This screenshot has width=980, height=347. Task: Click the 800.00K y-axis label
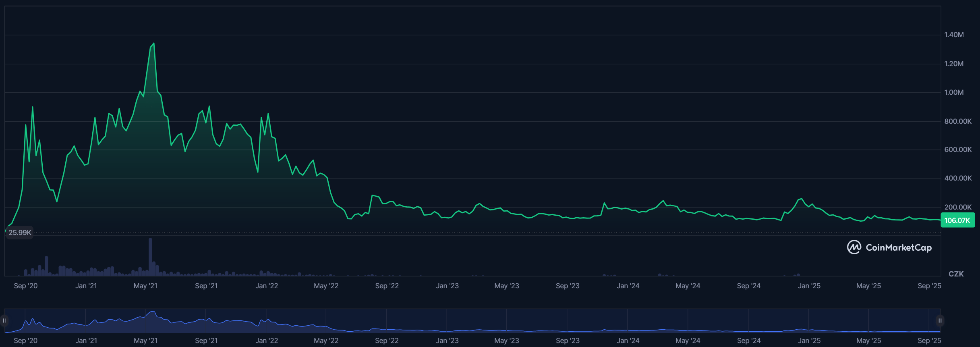pos(958,121)
